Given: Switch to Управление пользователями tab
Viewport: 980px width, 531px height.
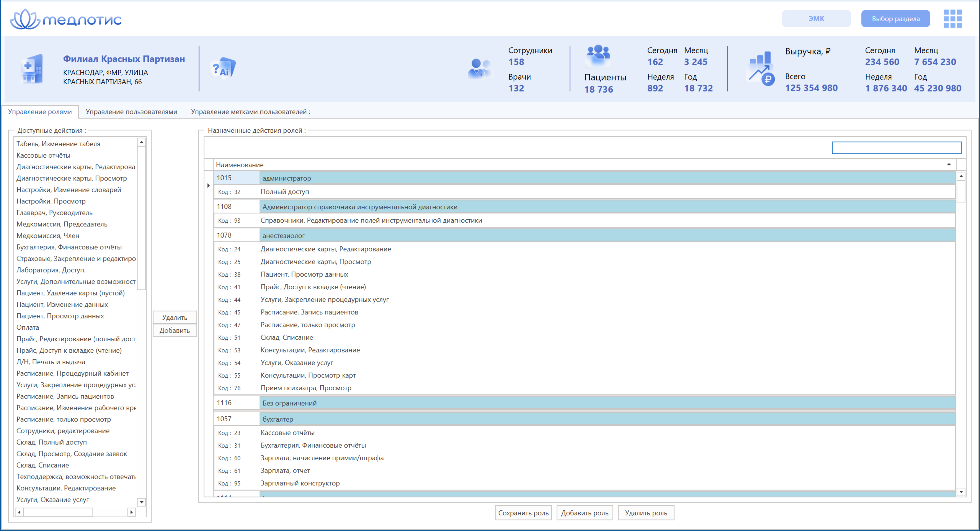Looking at the screenshot, I should click(x=131, y=112).
